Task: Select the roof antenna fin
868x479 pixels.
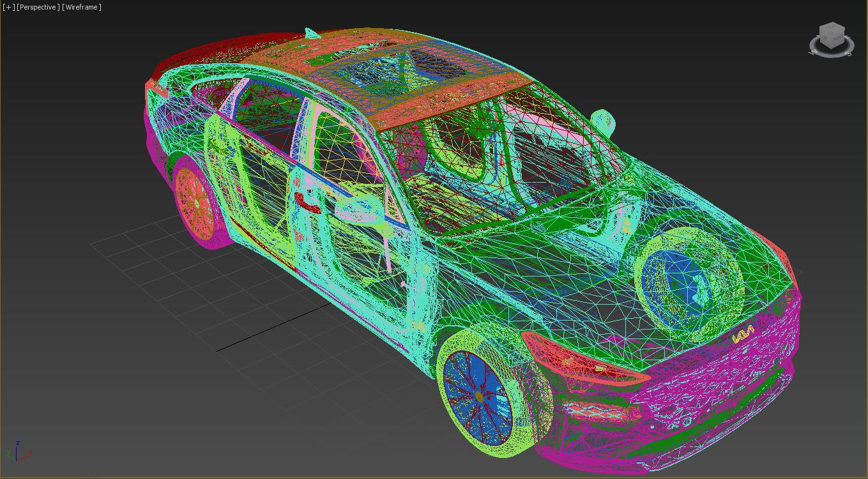Action: pyautogui.click(x=311, y=33)
